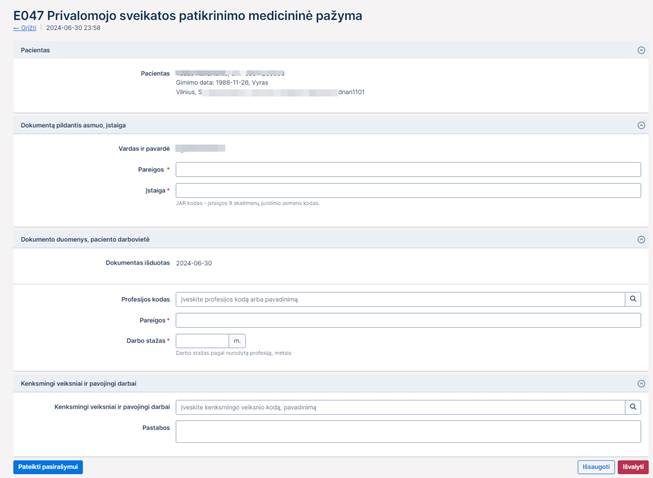
Task: Click the Profesijos kodas search input
Action: tap(399, 299)
